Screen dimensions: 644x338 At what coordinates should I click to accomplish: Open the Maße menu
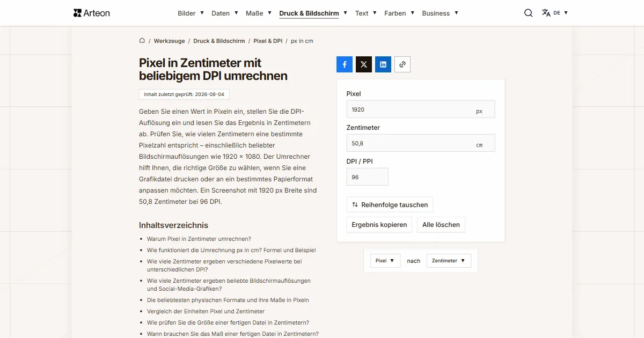[259, 13]
